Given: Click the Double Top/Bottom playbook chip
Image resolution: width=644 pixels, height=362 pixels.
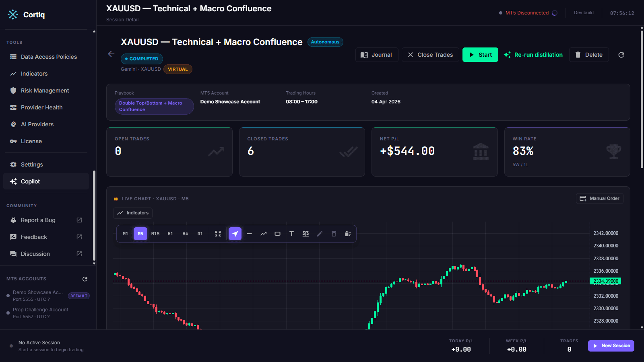Looking at the screenshot, I should (x=154, y=106).
